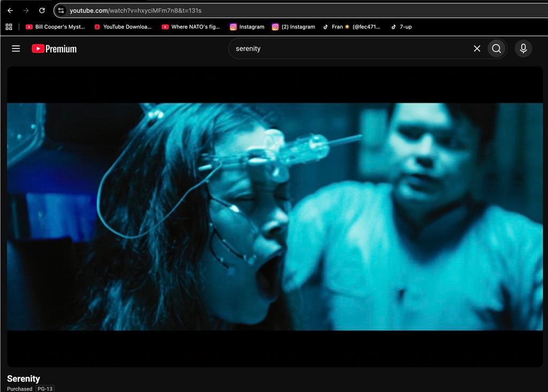Click the Purchased label under the title
The width and height of the screenshot is (548, 392).
pyautogui.click(x=20, y=389)
